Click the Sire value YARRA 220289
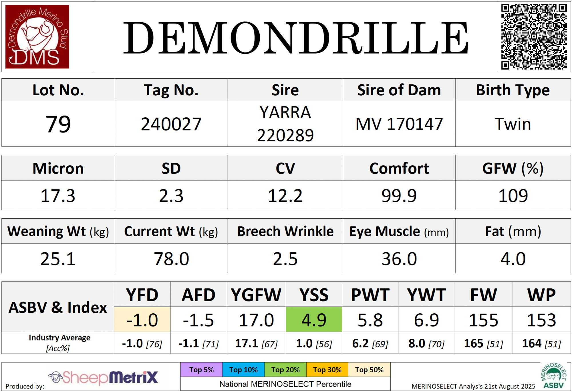This screenshot has height=392, width=572. click(285, 124)
